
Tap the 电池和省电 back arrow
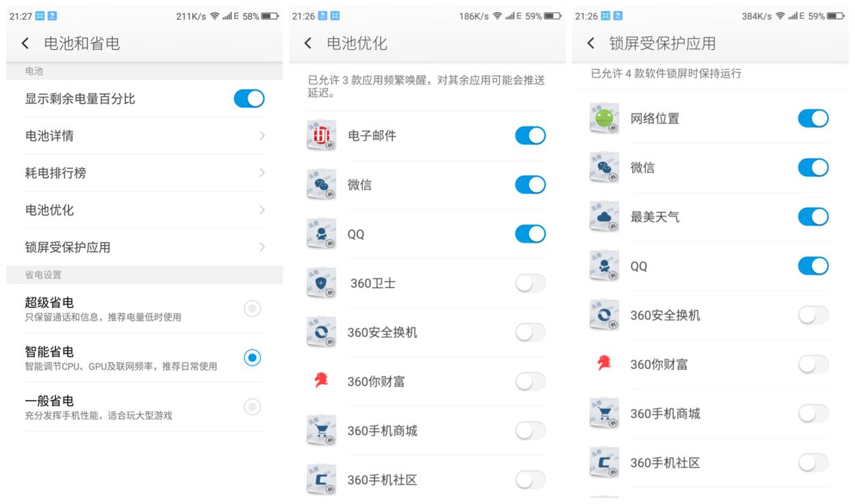point(25,42)
